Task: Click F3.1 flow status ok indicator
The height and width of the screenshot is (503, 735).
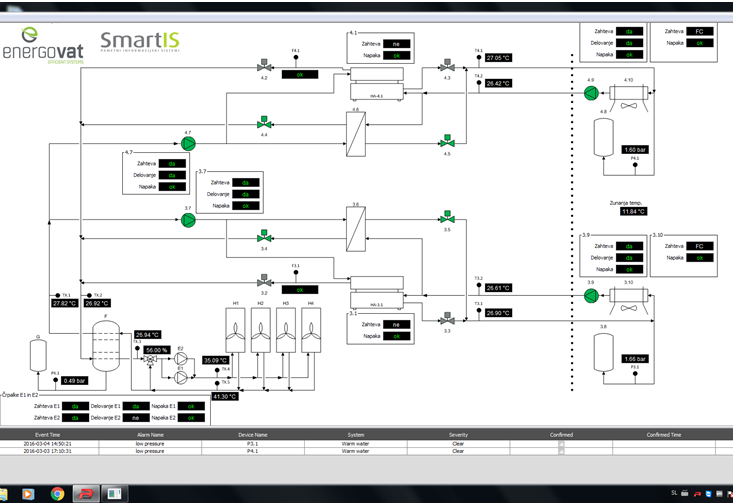Action: (300, 290)
